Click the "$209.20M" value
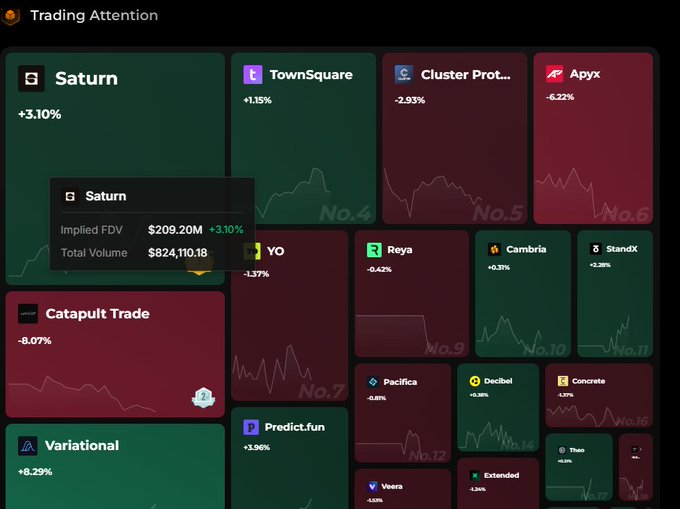The width and height of the screenshot is (680, 509). pos(175,230)
